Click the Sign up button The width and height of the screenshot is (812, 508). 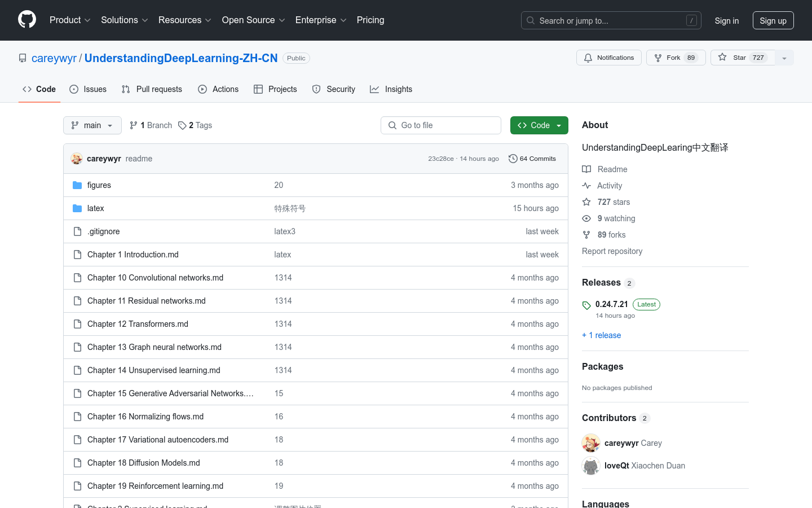tap(773, 20)
